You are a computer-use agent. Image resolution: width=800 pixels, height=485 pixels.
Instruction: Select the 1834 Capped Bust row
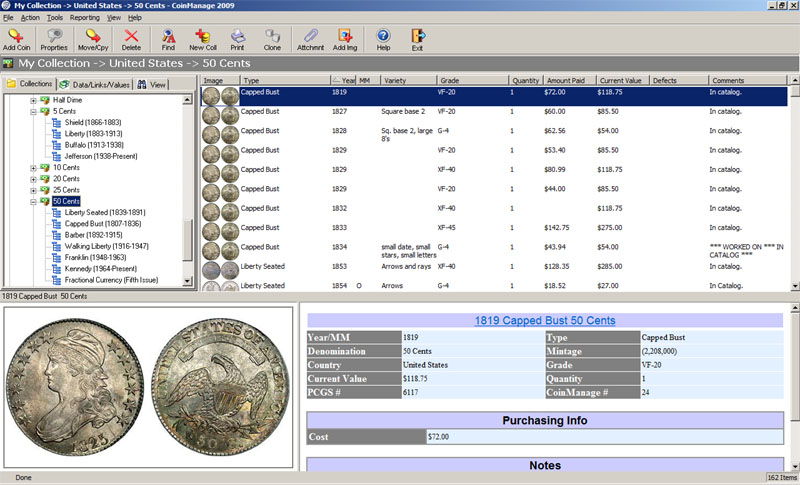click(494, 251)
